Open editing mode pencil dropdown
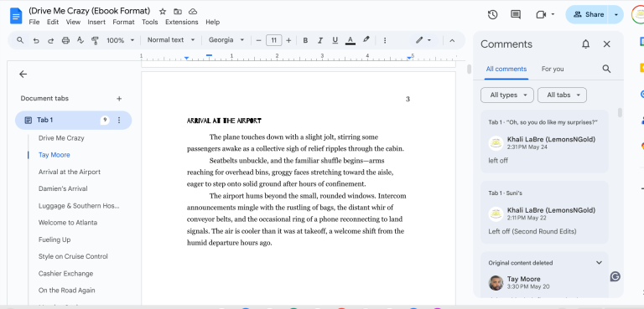 (x=423, y=40)
